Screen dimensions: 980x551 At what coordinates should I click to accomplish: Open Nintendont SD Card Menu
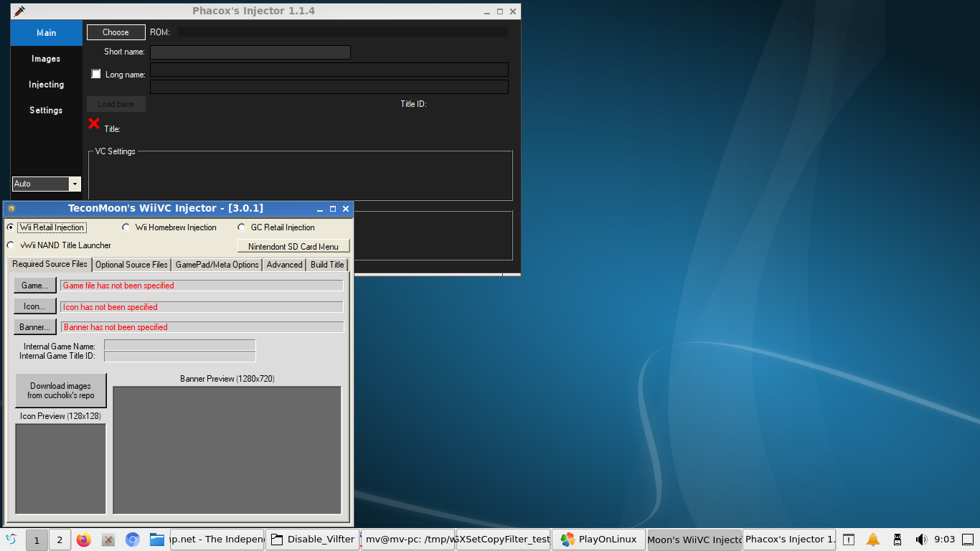293,246
